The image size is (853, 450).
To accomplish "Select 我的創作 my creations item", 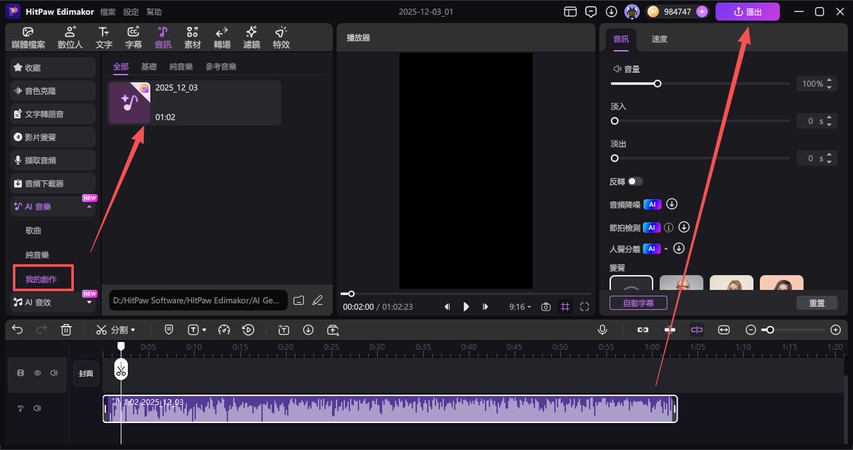I will click(41, 279).
